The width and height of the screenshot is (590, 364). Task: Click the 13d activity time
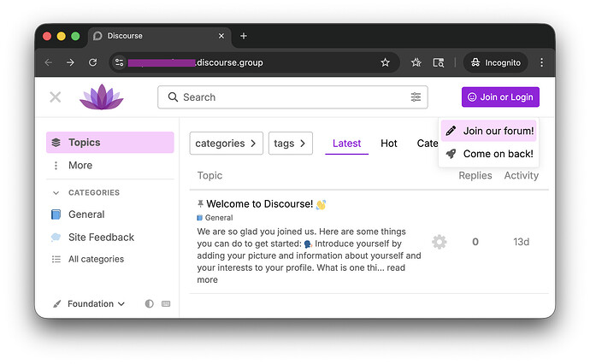click(x=521, y=242)
